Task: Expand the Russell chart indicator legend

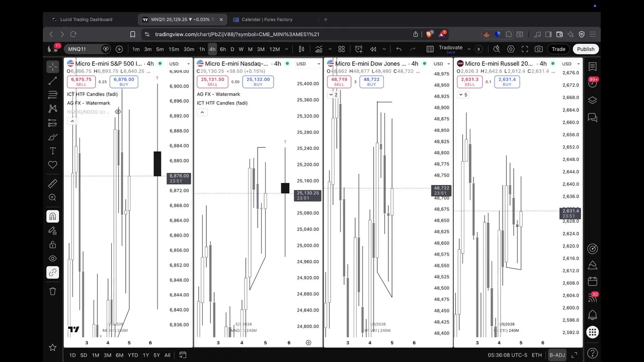Action: pos(462,95)
